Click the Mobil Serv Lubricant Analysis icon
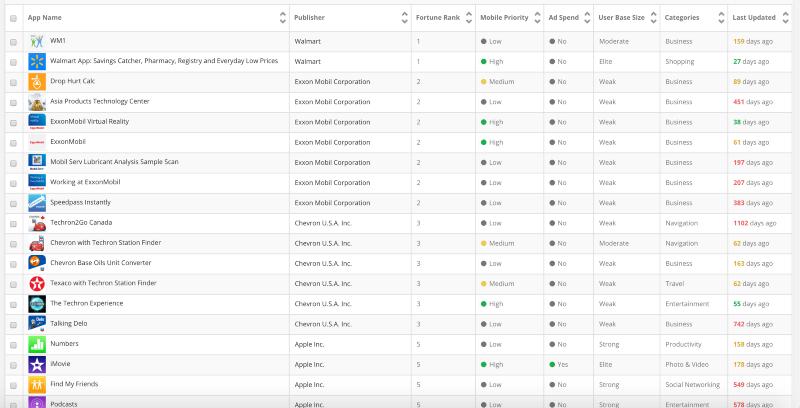Image resolution: width=800 pixels, height=408 pixels. (37, 163)
